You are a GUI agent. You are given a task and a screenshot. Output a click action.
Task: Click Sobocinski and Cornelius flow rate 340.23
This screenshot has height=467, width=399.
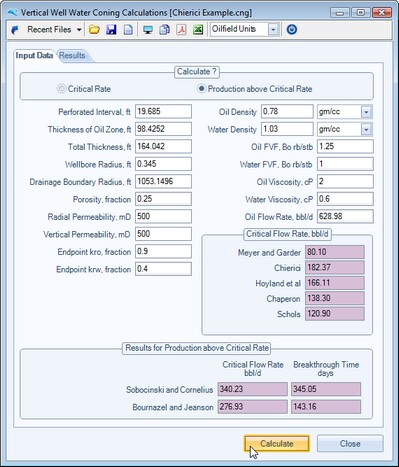click(252, 389)
